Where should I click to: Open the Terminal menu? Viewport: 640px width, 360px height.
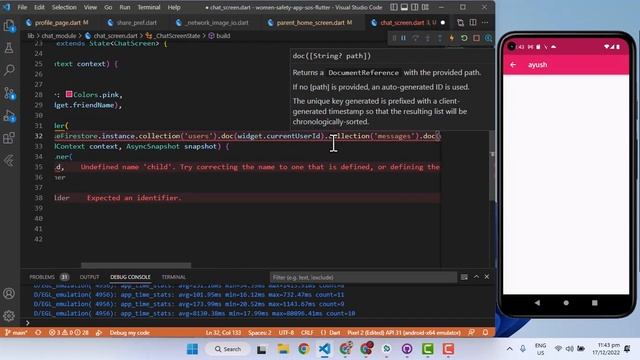tap(149, 7)
